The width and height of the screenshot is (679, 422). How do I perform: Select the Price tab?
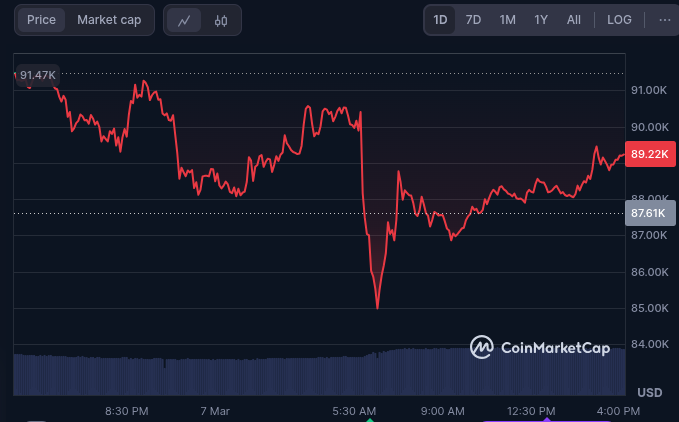pos(41,19)
